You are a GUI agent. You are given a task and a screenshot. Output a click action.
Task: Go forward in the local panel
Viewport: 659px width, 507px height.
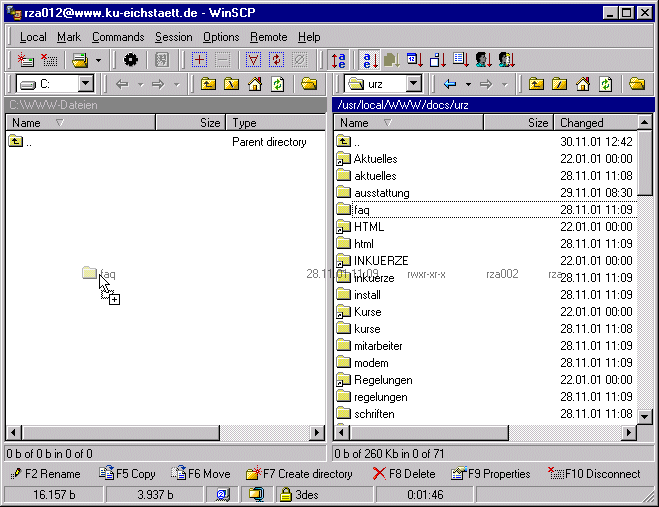[x=158, y=84]
